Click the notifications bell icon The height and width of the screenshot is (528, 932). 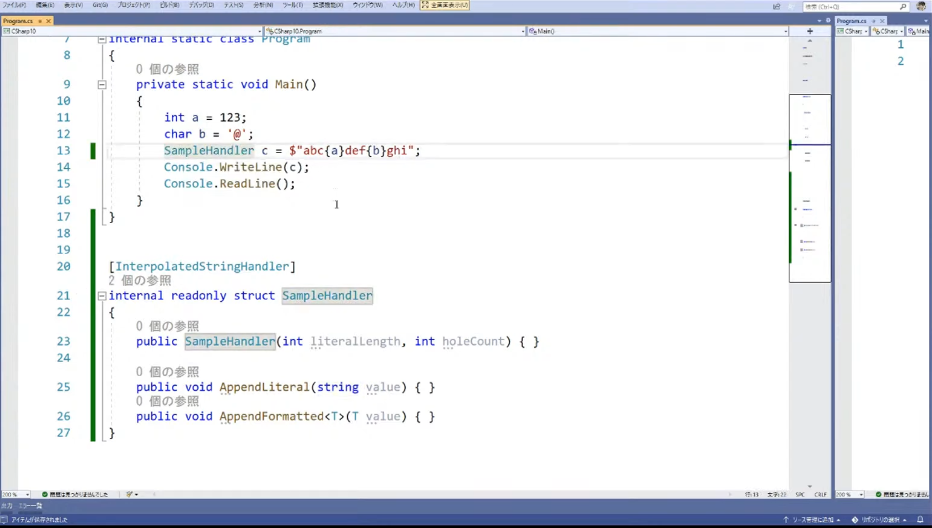tap(920, 520)
